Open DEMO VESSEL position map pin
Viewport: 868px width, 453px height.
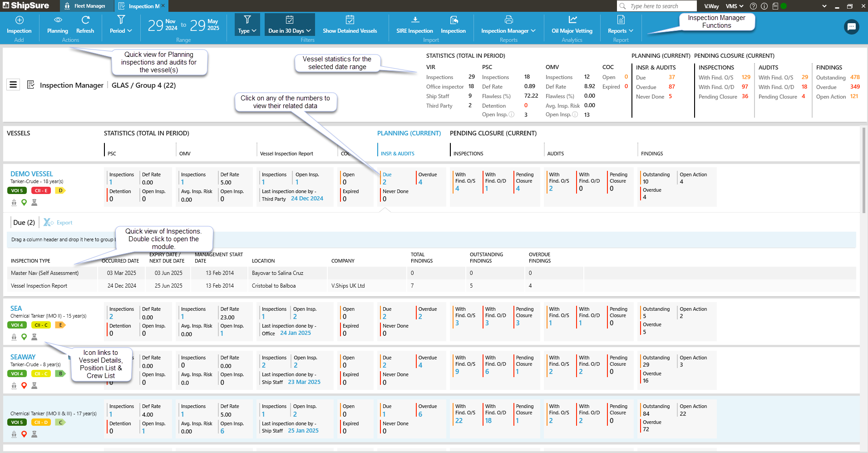24,203
